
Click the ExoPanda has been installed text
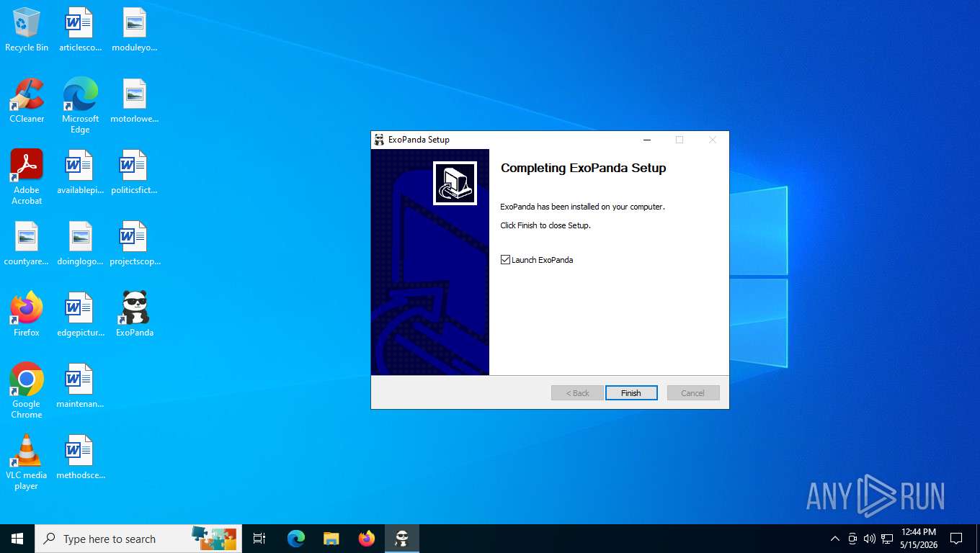click(582, 207)
